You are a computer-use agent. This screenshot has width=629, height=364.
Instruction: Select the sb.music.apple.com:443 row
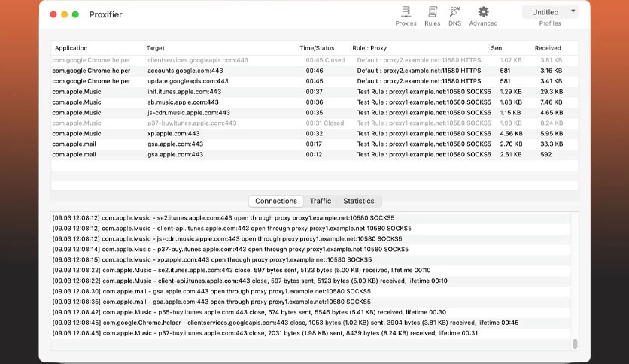(314, 102)
